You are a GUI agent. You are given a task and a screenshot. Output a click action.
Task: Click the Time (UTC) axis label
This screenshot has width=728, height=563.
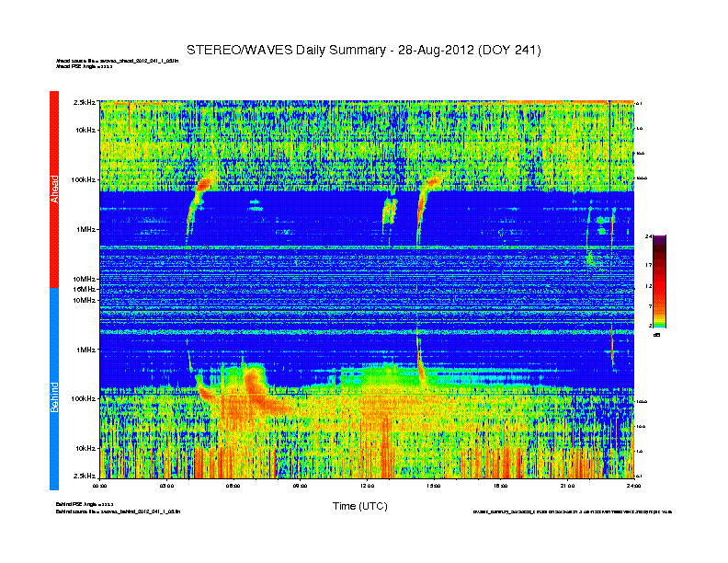[359, 506]
